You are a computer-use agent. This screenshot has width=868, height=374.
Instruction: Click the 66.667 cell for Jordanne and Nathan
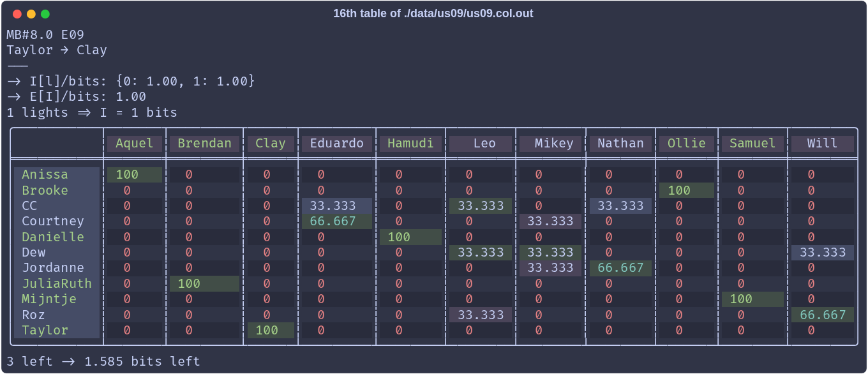pos(620,267)
